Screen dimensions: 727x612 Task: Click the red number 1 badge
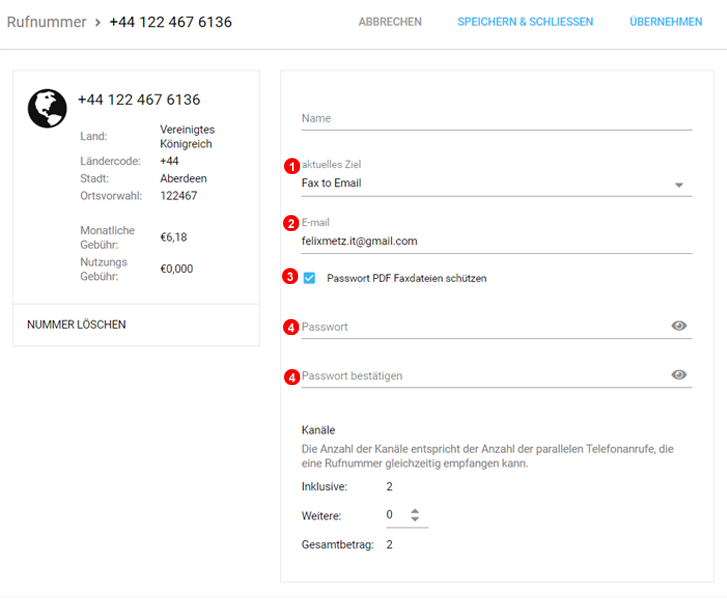tap(291, 165)
